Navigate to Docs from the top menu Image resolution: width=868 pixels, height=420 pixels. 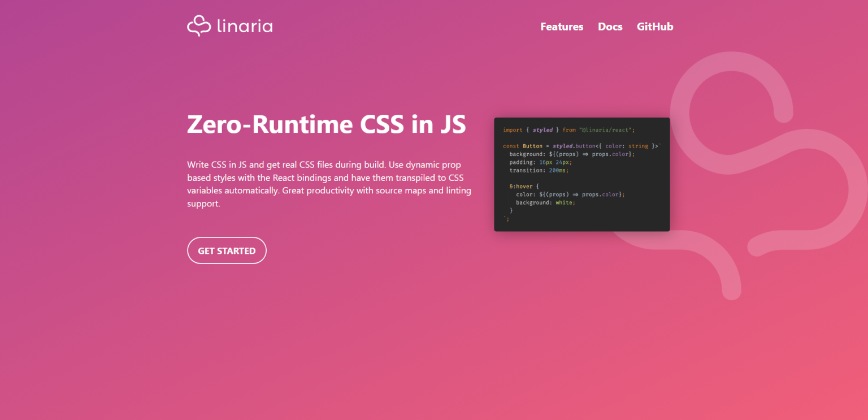[610, 27]
